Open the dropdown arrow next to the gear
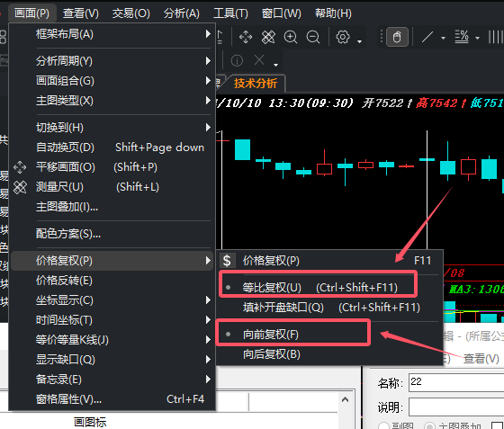Image resolution: width=504 pixels, height=429 pixels. click(359, 41)
